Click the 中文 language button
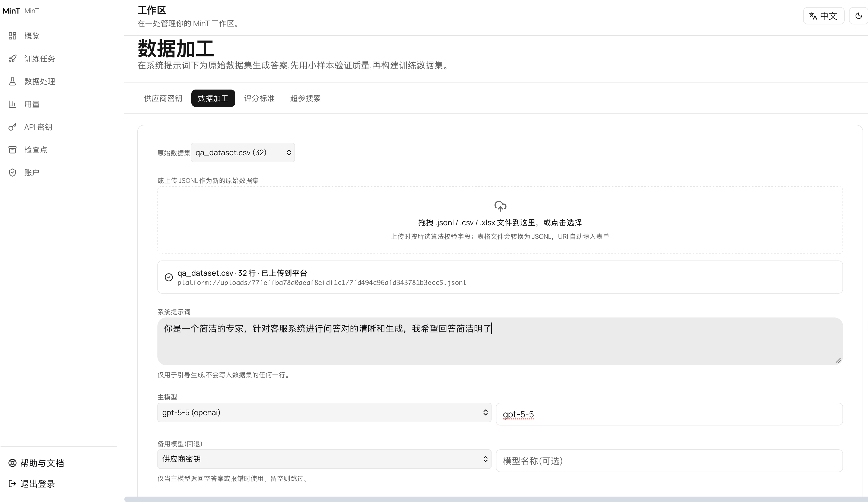Viewport: 868px width, 502px height. [x=823, y=16]
